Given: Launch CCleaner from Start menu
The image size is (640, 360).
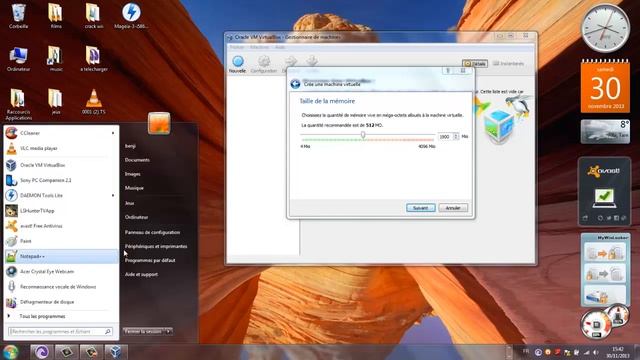Looking at the screenshot, I should (x=60, y=133).
